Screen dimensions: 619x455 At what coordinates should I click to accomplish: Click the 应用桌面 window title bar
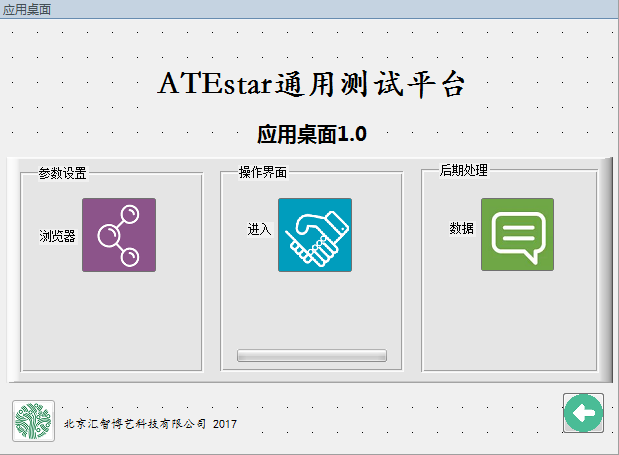pyautogui.click(x=310, y=9)
